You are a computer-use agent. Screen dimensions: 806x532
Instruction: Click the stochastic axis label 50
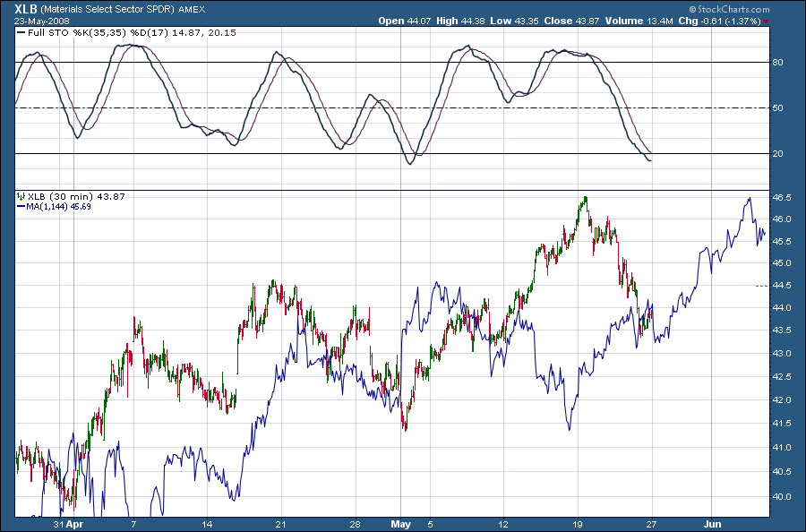click(777, 108)
